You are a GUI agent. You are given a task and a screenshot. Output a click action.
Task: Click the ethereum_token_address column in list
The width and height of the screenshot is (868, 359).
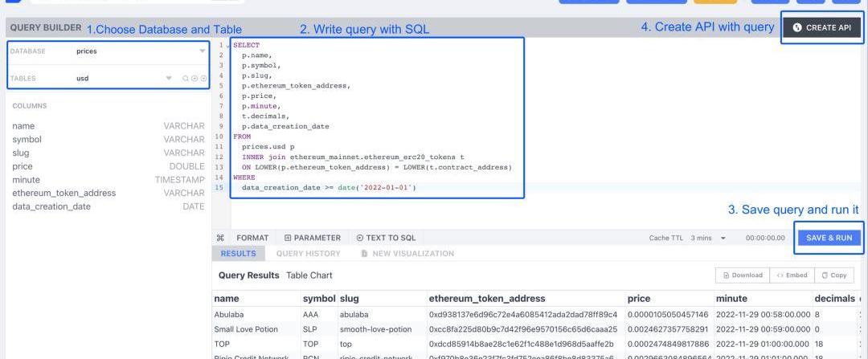[x=64, y=193]
